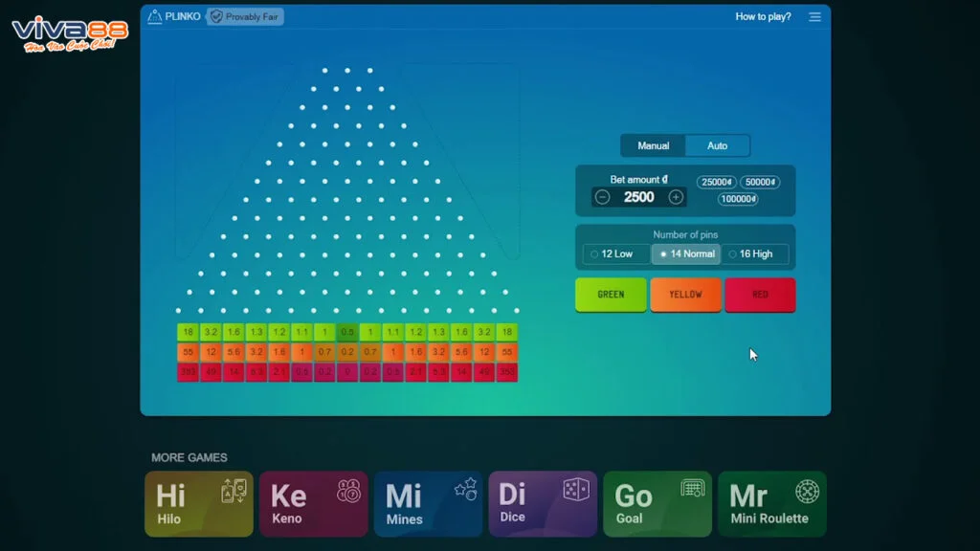Open the Keno game tile
980x551 pixels.
click(x=313, y=504)
